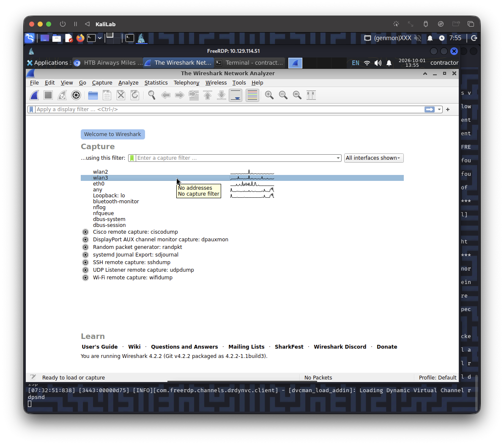Toggle auto-scroll during live capture
This screenshot has height=445, width=504.
[236, 95]
